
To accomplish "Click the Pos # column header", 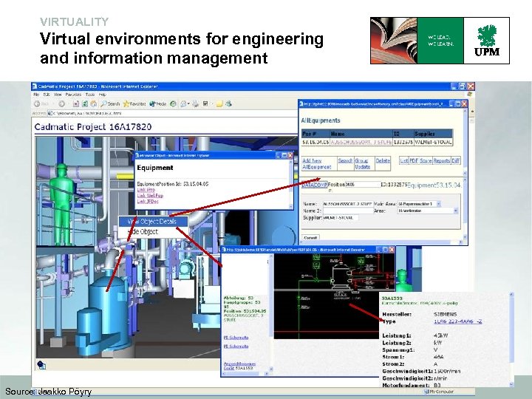I will point(316,134).
